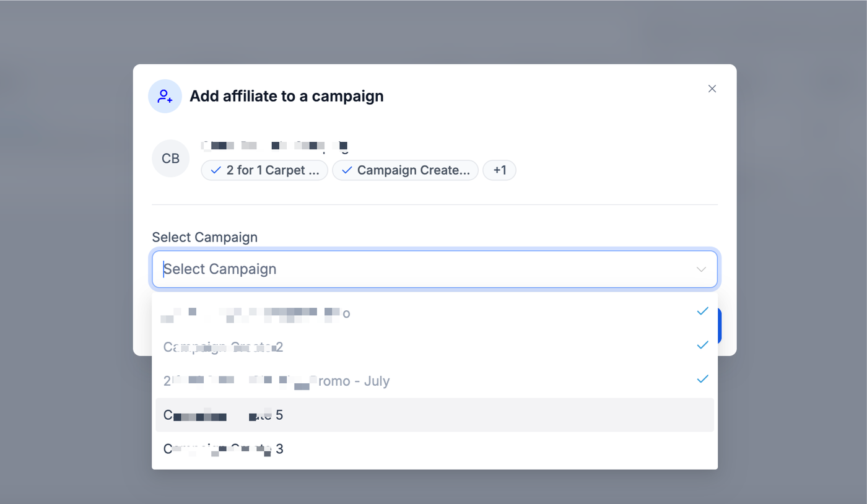Viewport: 867px width, 504px height.
Task: Click the 2 for 1 Carpet chip label
Action: [272, 170]
